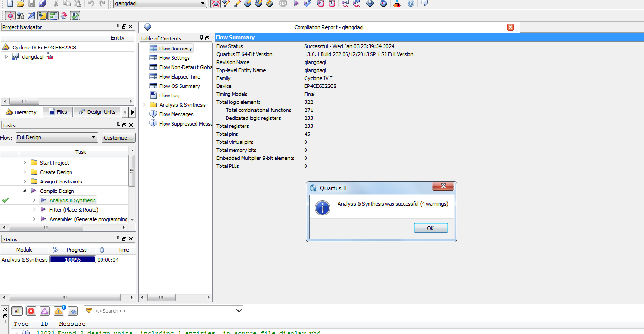
Task: Open Flow Settings in Table of Contents
Action: (x=174, y=57)
